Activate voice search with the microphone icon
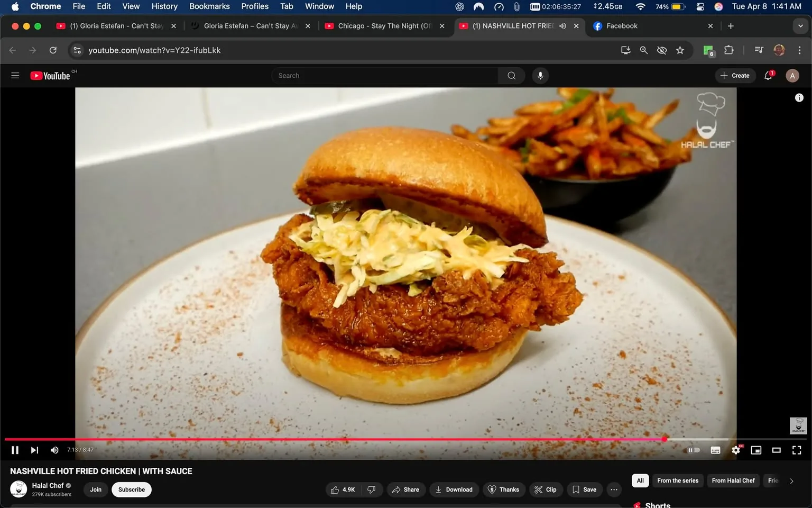This screenshot has width=812, height=508. [x=540, y=75]
